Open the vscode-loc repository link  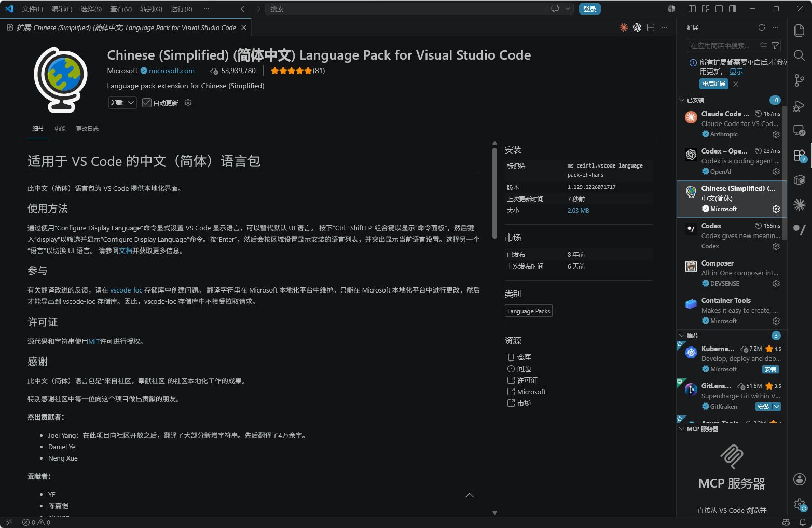click(126, 290)
